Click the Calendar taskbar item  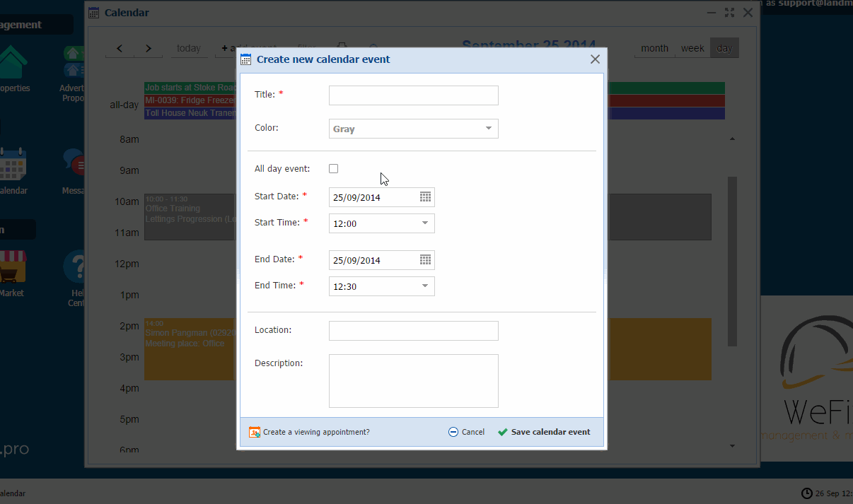13,493
